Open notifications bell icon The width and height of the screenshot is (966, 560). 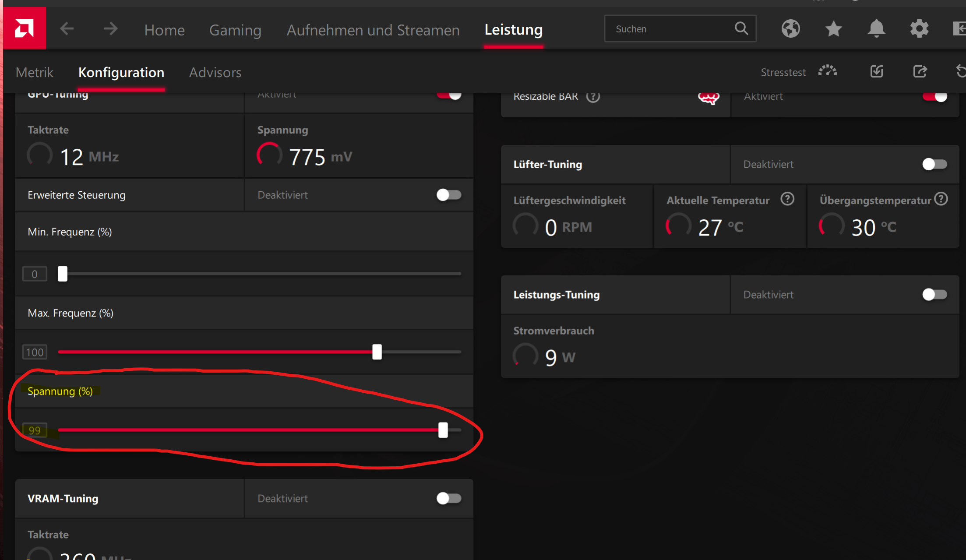click(x=876, y=29)
